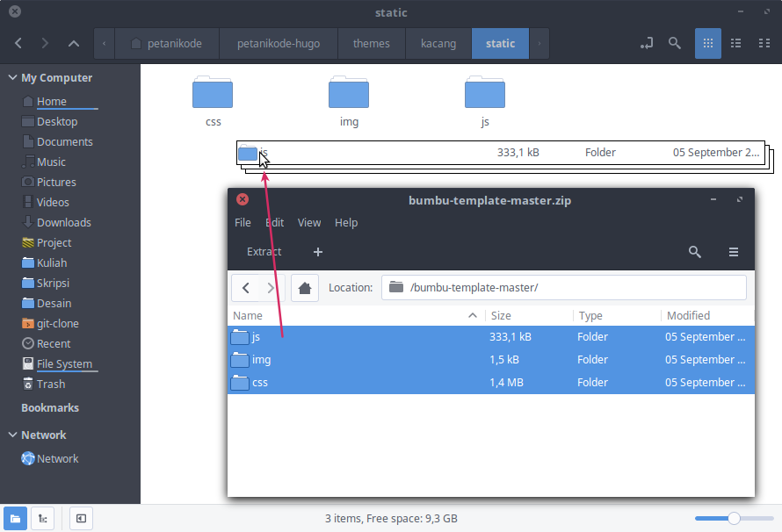782x532 pixels.
Task: Switch to compact view mode
Action: click(x=764, y=43)
